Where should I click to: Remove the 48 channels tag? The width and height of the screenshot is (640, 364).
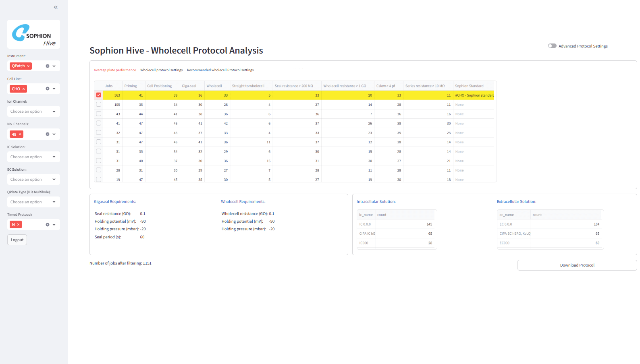click(x=20, y=134)
